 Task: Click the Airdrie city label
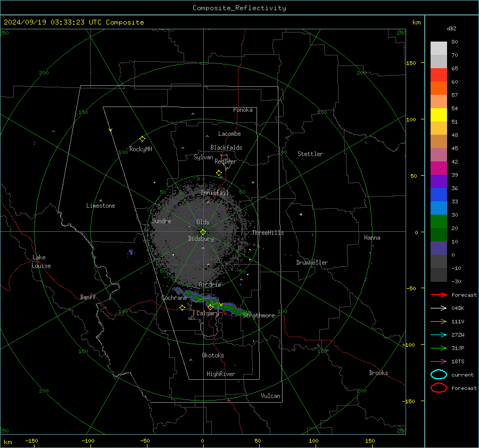pyautogui.click(x=210, y=284)
